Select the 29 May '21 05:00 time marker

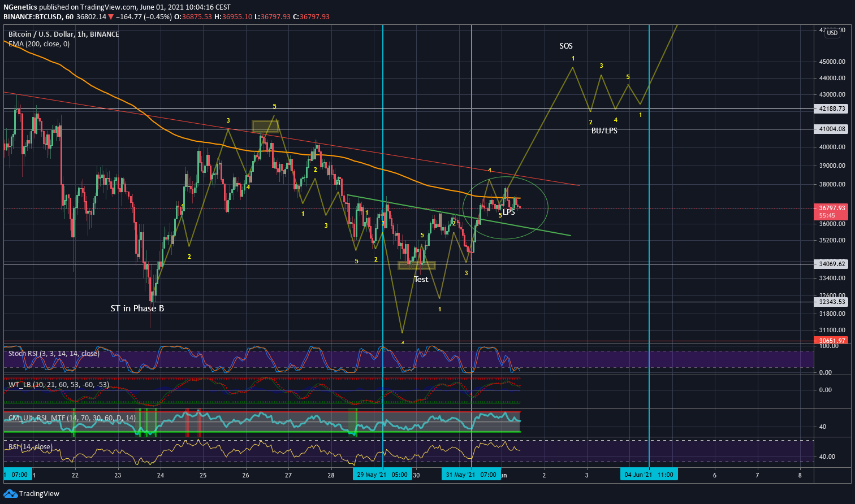point(383,475)
